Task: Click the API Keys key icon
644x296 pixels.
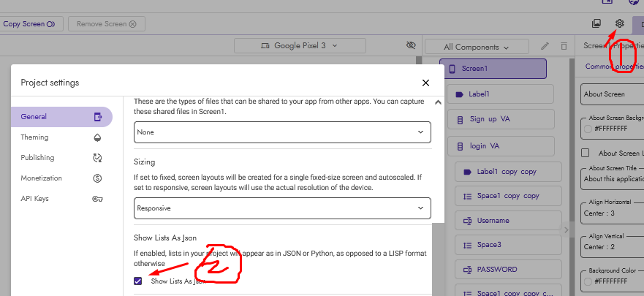Action: 97,199
